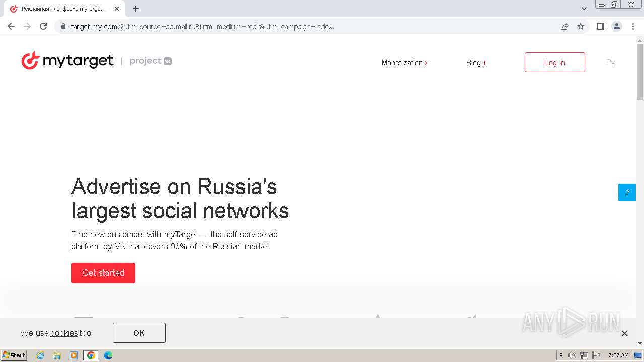Open the Windows Start button
Screen dimensions: 644x362
click(14, 355)
